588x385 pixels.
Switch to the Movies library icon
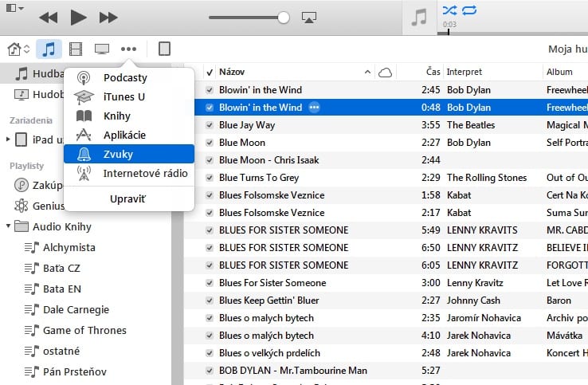[x=76, y=49]
